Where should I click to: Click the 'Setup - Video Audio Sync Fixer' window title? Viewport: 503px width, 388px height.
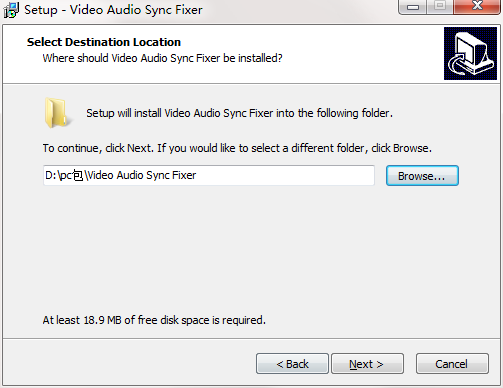click(x=113, y=10)
